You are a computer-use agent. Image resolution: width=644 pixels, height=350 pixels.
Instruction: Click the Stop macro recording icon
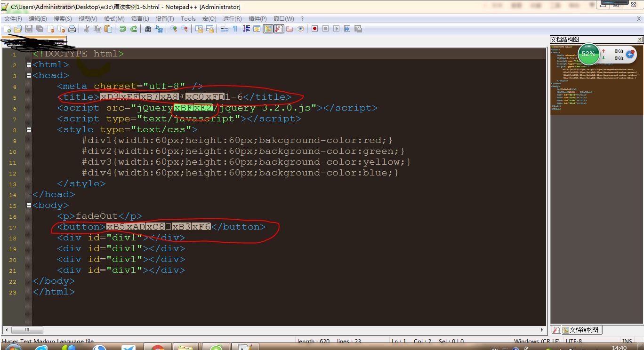pyautogui.click(x=326, y=29)
